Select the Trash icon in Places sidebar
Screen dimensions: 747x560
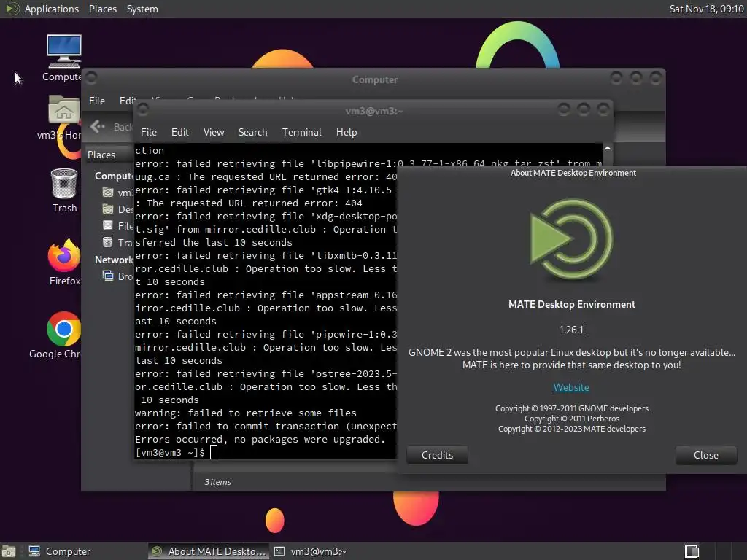pyautogui.click(x=108, y=242)
